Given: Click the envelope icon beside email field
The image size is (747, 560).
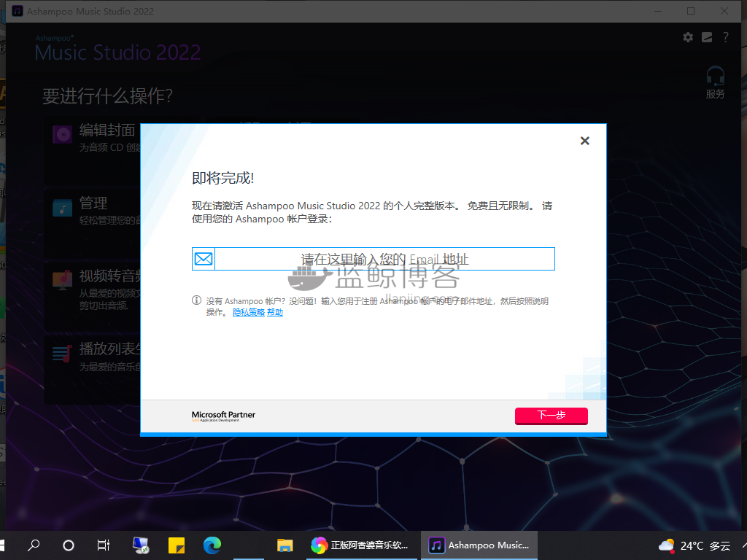Looking at the screenshot, I should 204,259.
